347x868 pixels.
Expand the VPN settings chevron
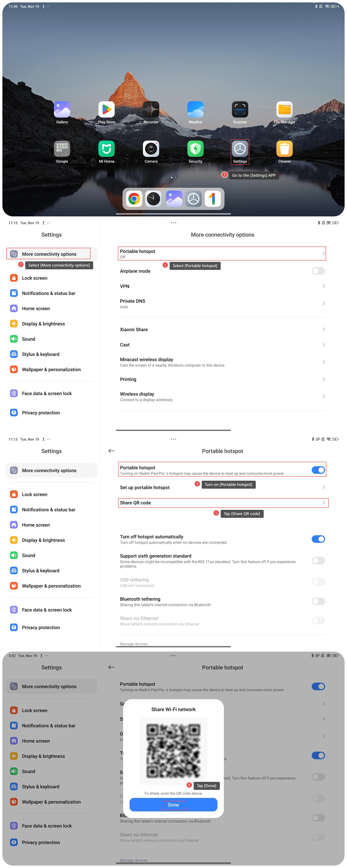point(323,286)
